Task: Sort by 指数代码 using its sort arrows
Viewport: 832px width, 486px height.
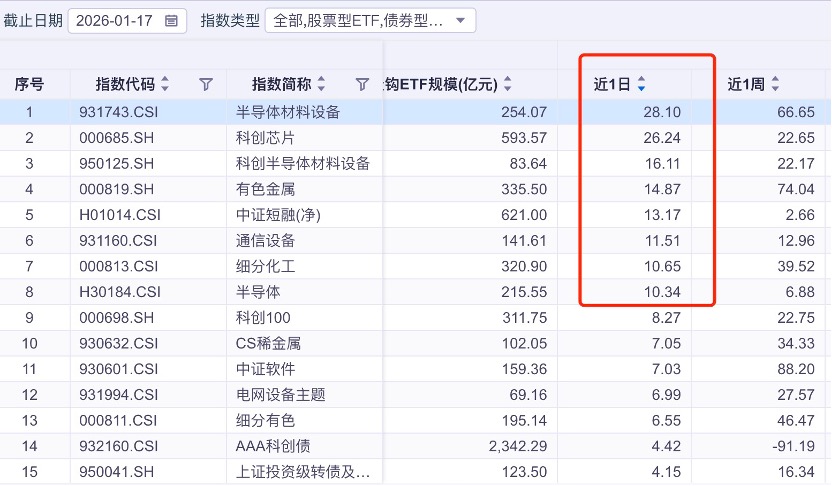Action: pyautogui.click(x=165, y=85)
